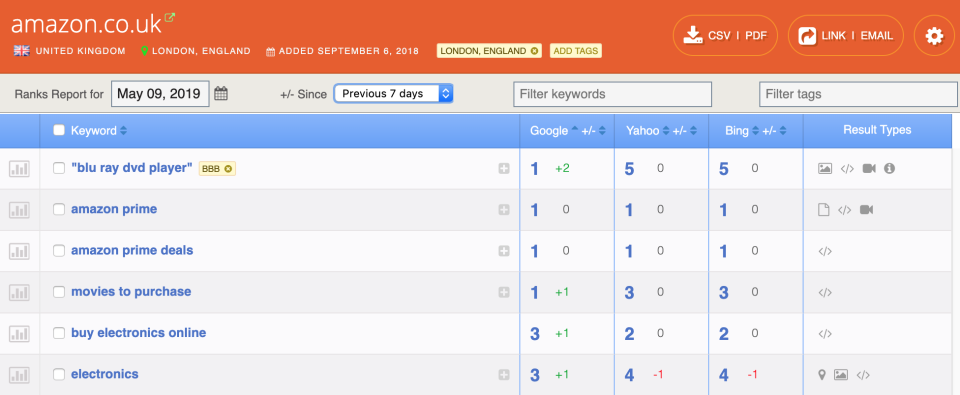The image size is (960, 395).
Task: Check the amazon prime checkbox
Action: click(x=59, y=209)
